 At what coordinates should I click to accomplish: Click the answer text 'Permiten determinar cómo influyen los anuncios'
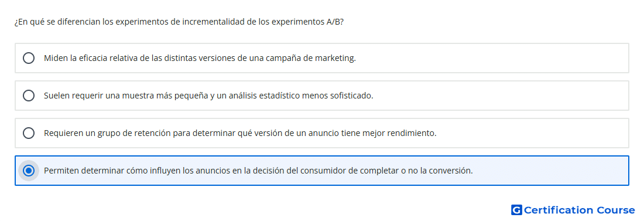(x=258, y=171)
